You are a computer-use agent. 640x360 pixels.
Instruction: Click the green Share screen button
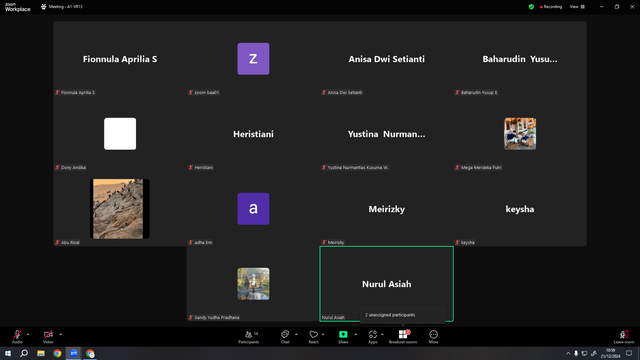pyautogui.click(x=343, y=337)
